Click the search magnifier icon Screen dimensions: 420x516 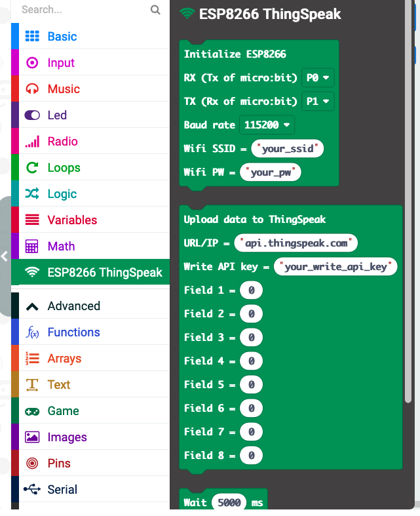155,10
